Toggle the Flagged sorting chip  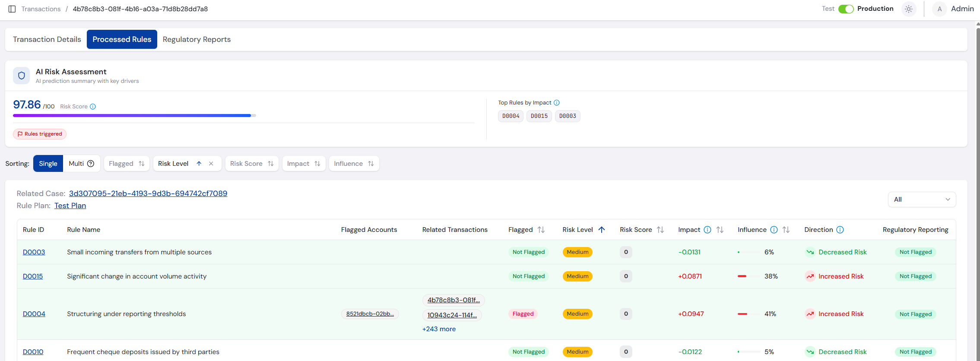pyautogui.click(x=127, y=164)
